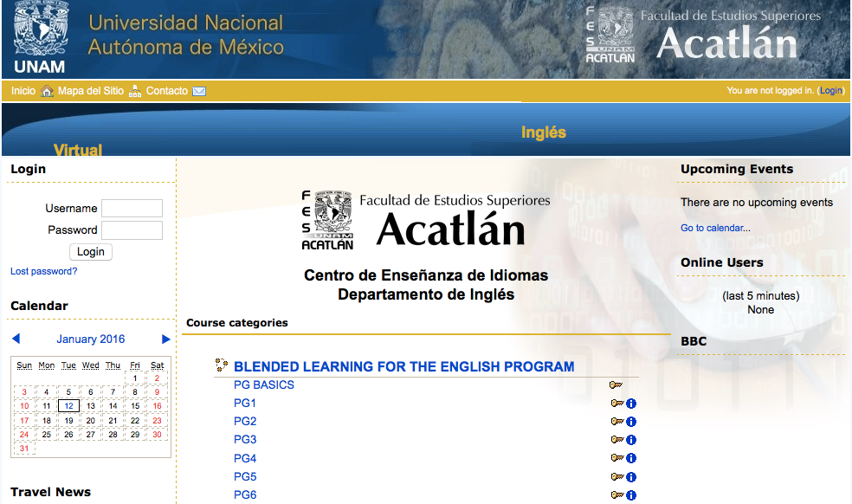Screen dimensions: 852x504
Task: Open the Lost password? link
Action: (x=44, y=271)
